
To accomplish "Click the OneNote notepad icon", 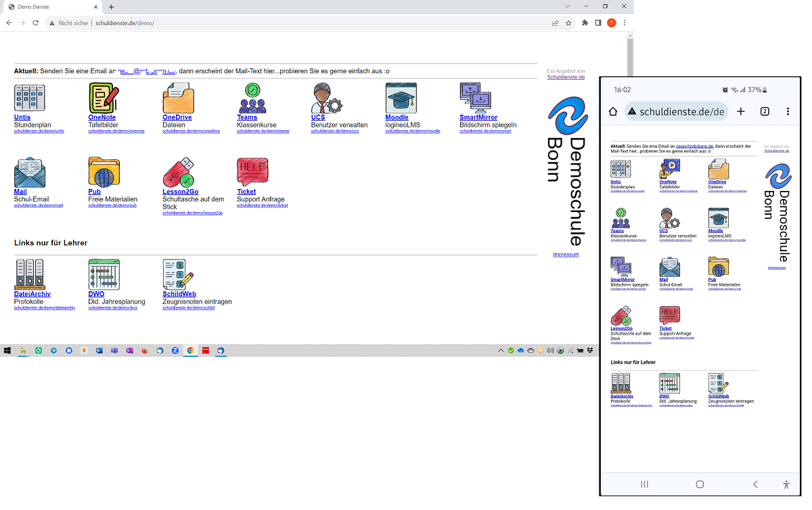I will pos(104,98).
